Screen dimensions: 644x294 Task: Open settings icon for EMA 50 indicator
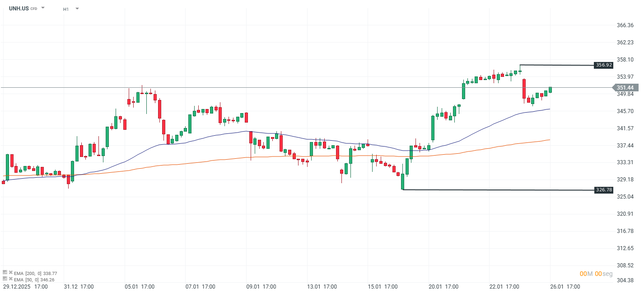[x=5, y=279]
